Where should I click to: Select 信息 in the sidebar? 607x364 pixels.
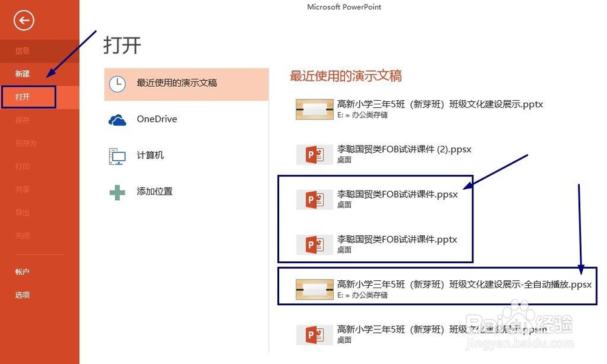click(22, 51)
